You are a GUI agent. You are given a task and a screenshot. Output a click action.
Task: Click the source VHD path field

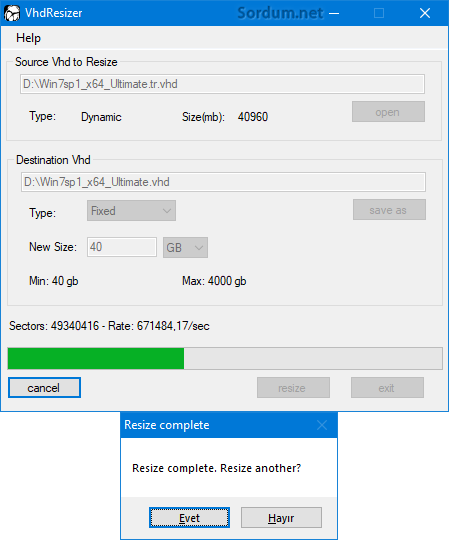click(222, 84)
